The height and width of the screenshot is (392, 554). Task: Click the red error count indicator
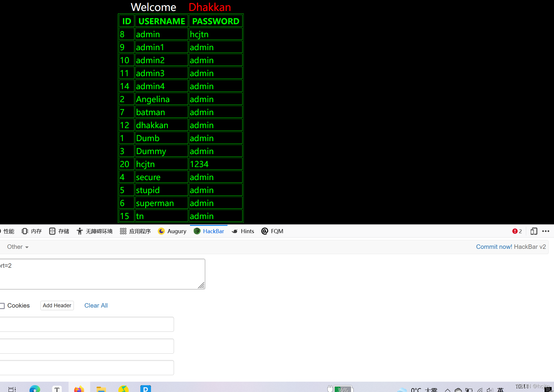(517, 231)
